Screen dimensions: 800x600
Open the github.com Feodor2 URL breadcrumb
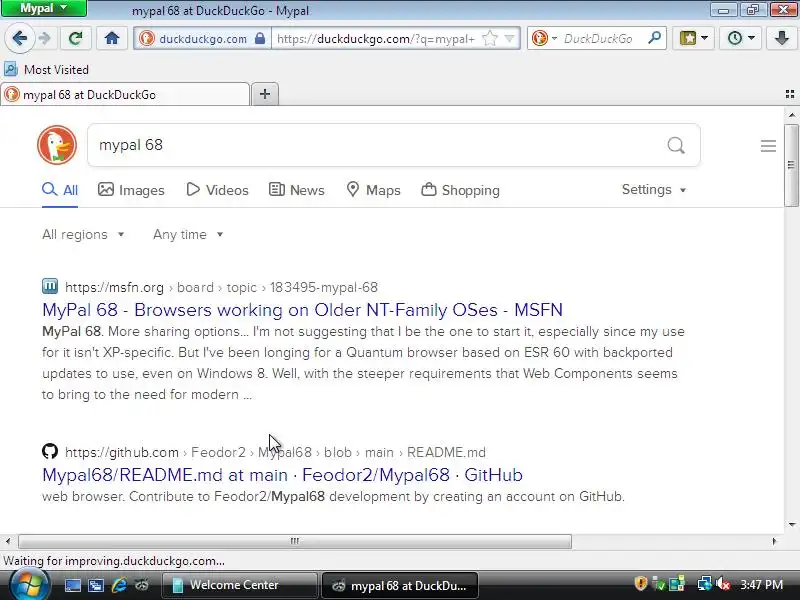(x=276, y=453)
